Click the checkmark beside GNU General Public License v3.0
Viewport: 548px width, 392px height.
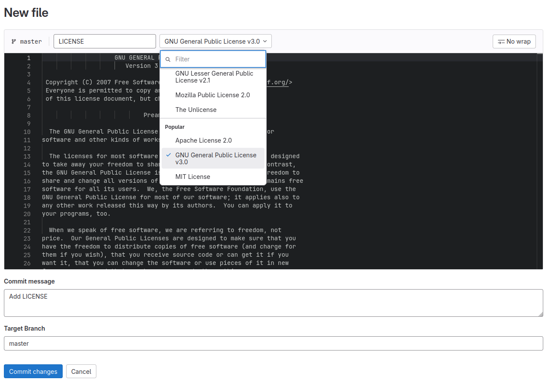[x=168, y=155]
